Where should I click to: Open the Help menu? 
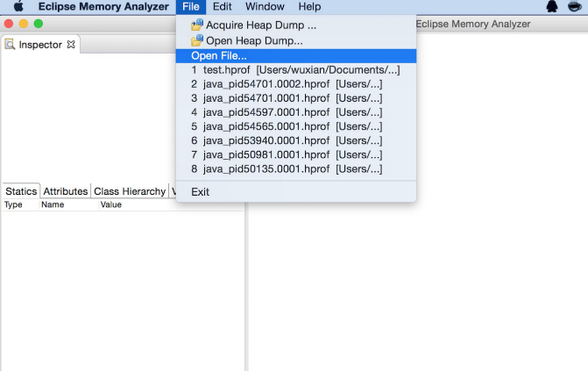[x=309, y=7]
